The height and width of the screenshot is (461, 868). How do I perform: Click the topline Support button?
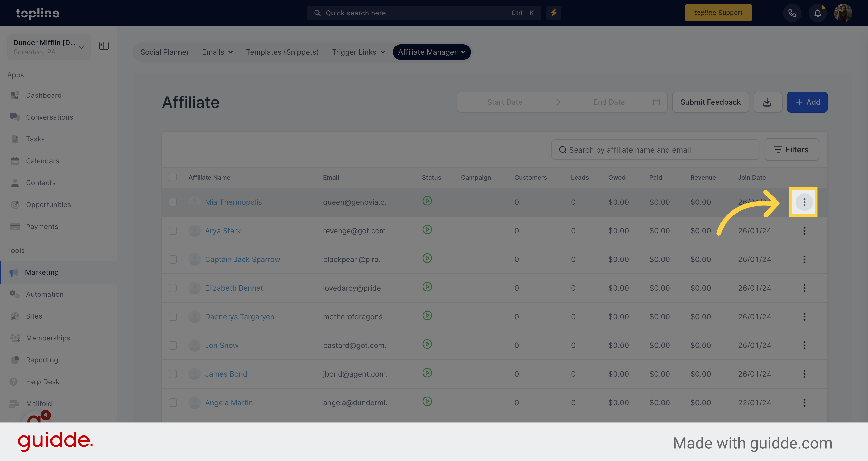pyautogui.click(x=718, y=13)
